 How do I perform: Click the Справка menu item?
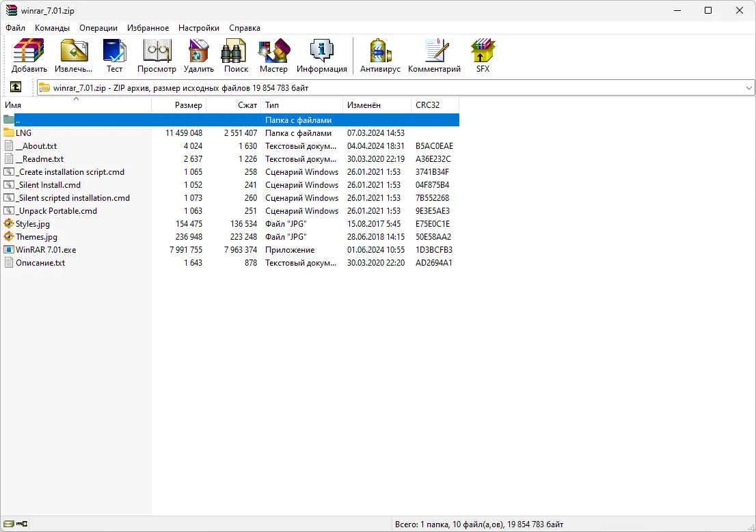pos(244,28)
